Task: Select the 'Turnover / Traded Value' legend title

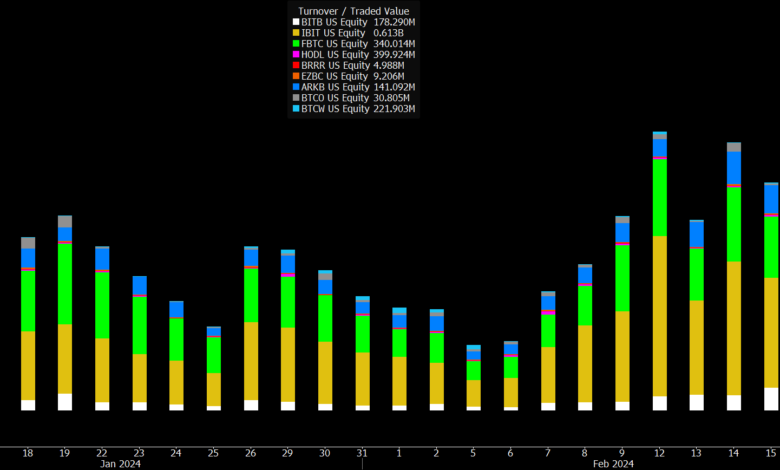Action: coord(353,9)
